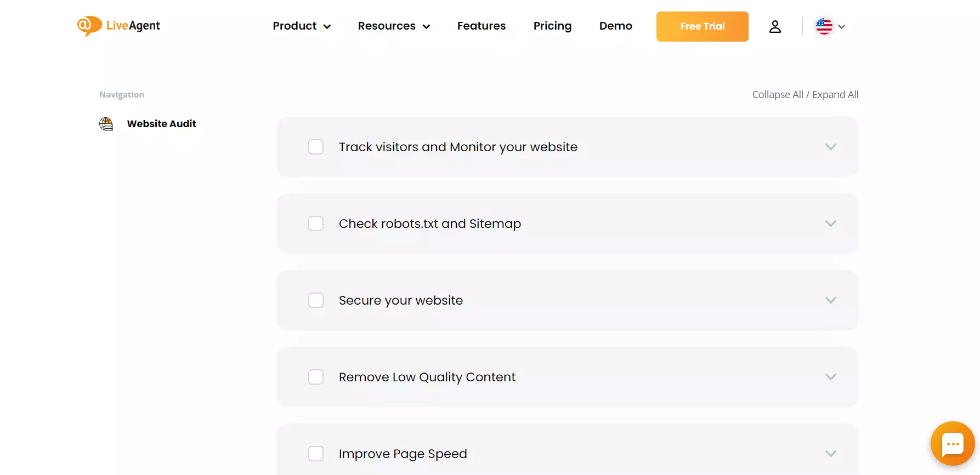
Task: Check the Track visitors and Monitor checkbox
Action: [316, 147]
